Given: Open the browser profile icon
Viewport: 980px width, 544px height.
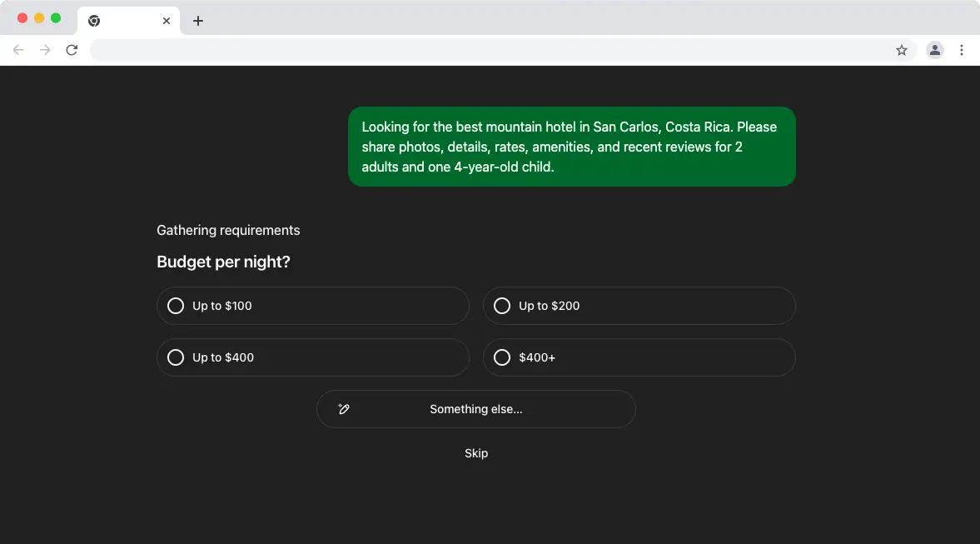Looking at the screenshot, I should coord(935,50).
